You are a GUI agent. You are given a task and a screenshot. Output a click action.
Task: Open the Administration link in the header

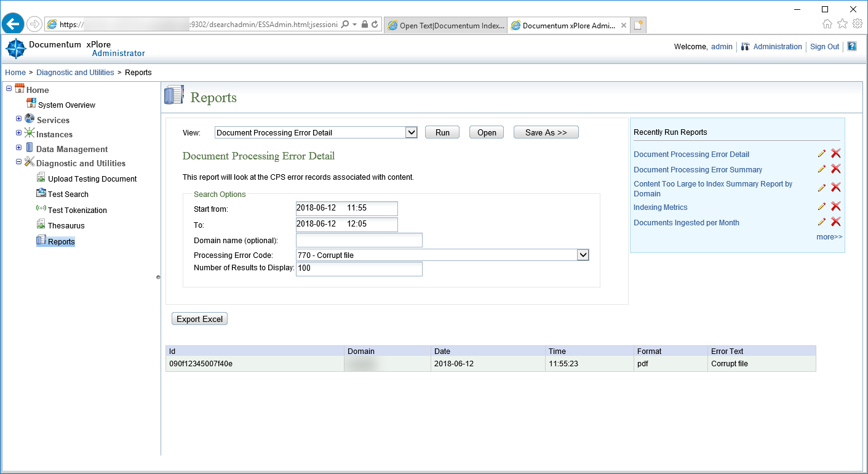pyautogui.click(x=778, y=47)
